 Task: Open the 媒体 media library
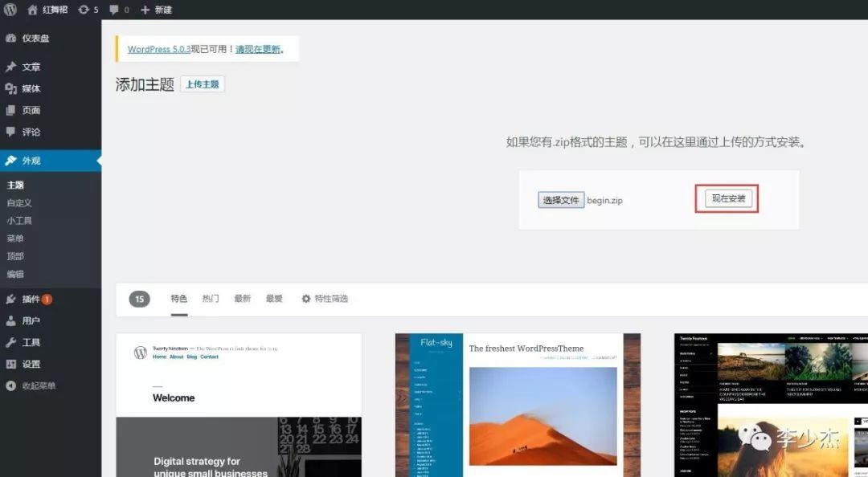pyautogui.click(x=51, y=88)
